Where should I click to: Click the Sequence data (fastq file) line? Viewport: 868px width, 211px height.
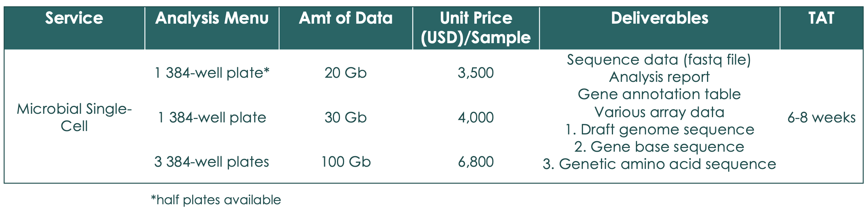tap(659, 60)
